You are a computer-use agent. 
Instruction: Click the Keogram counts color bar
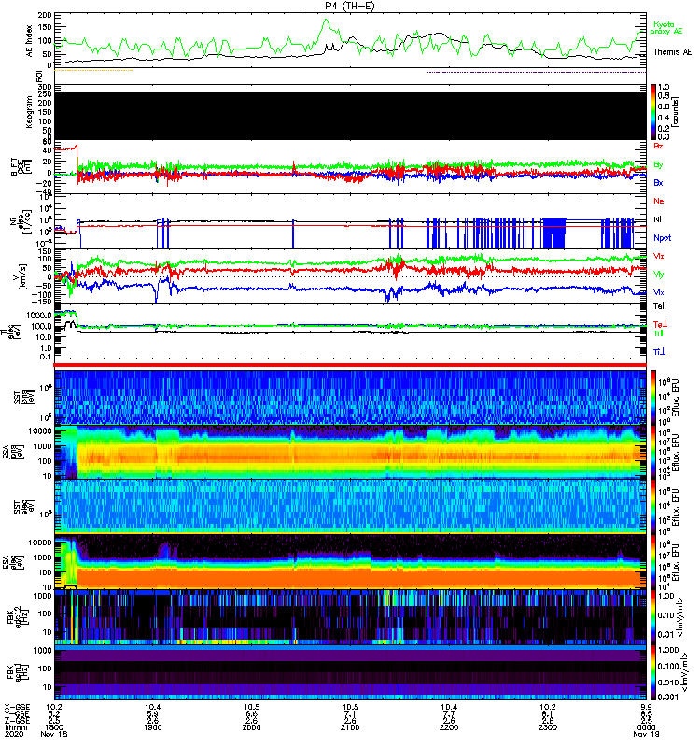[653, 112]
